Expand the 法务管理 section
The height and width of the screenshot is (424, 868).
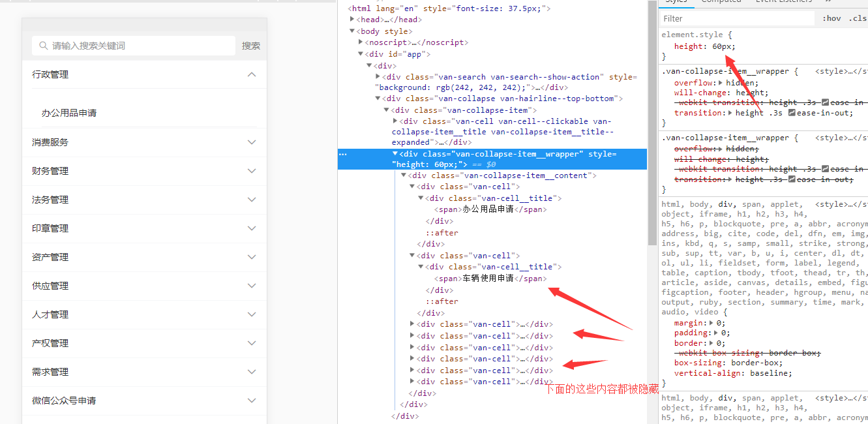144,200
